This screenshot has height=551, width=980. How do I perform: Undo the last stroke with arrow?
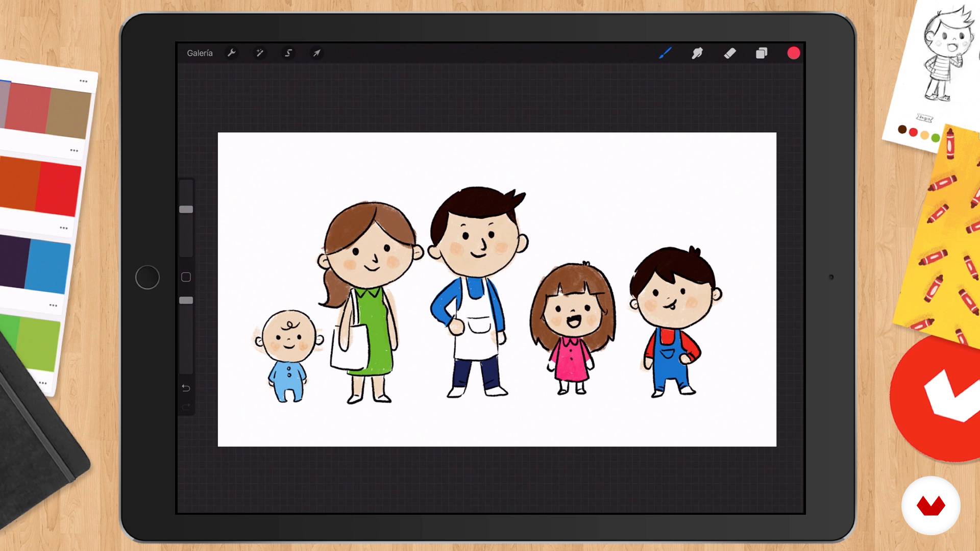tap(186, 388)
